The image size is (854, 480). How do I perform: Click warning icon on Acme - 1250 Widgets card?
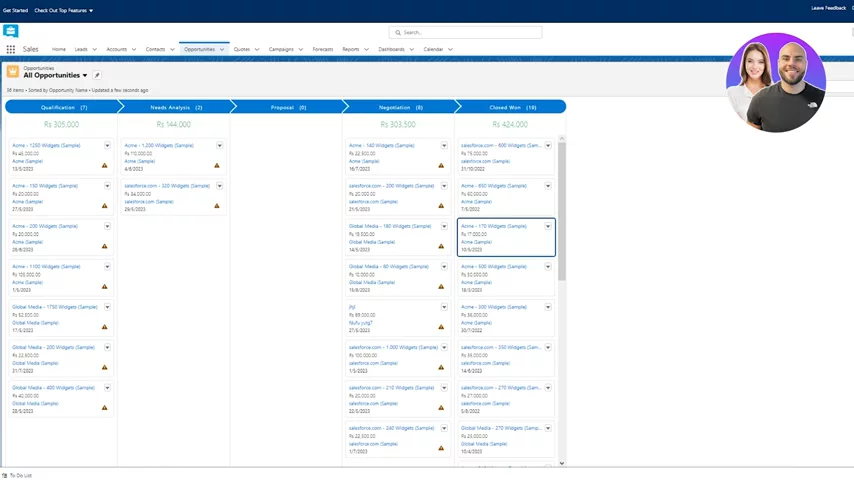[x=104, y=166]
